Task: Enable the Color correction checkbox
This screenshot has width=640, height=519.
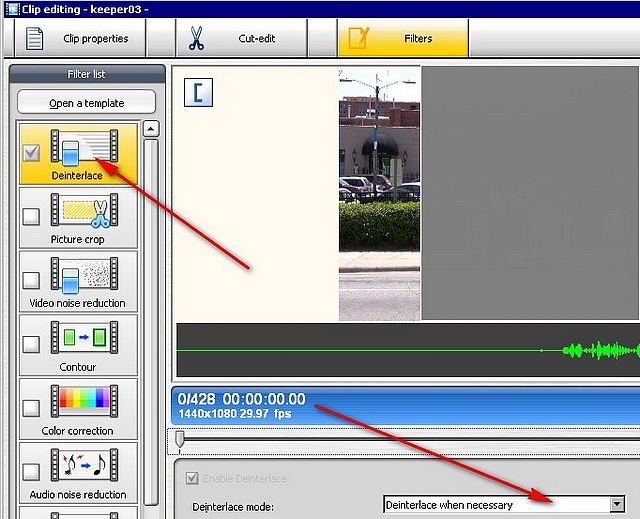Action: click(x=31, y=408)
